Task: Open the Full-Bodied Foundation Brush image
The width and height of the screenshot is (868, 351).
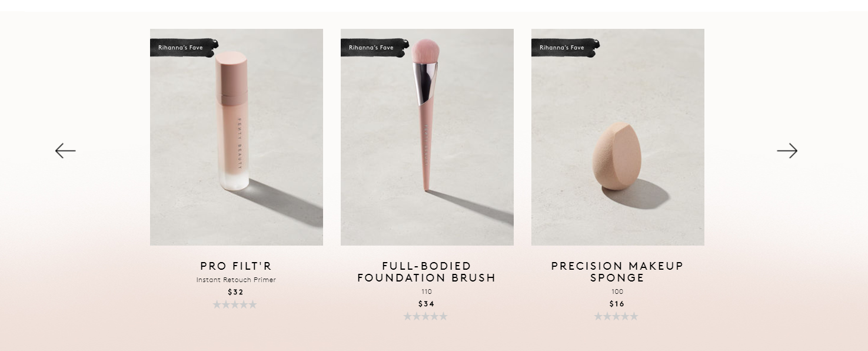Action: pos(427,137)
